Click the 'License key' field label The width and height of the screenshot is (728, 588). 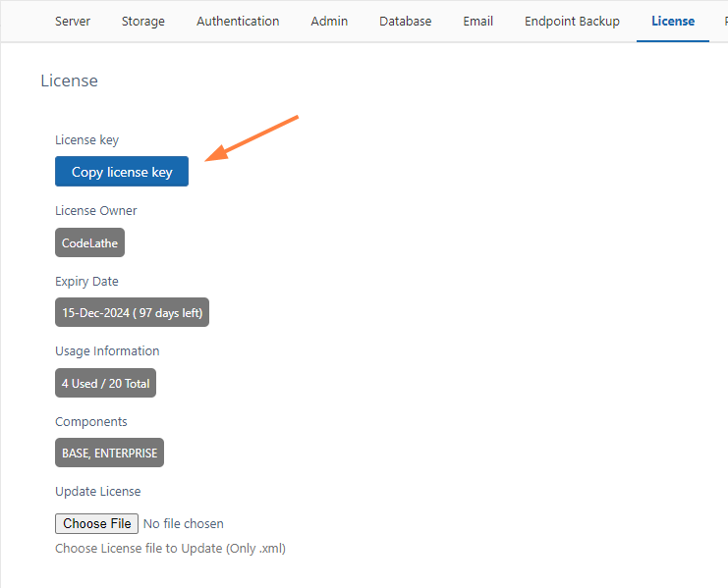click(86, 140)
